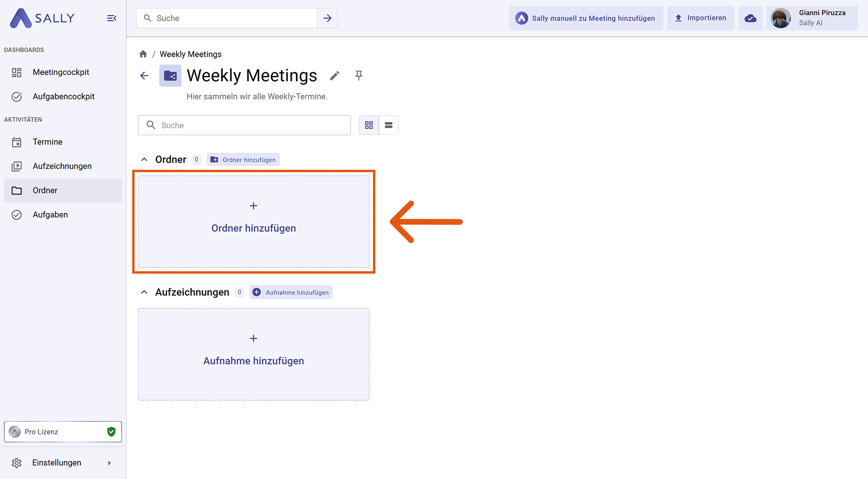Click the large Aufnahme hinzufügen card
The height and width of the screenshot is (479, 868).
click(x=254, y=354)
